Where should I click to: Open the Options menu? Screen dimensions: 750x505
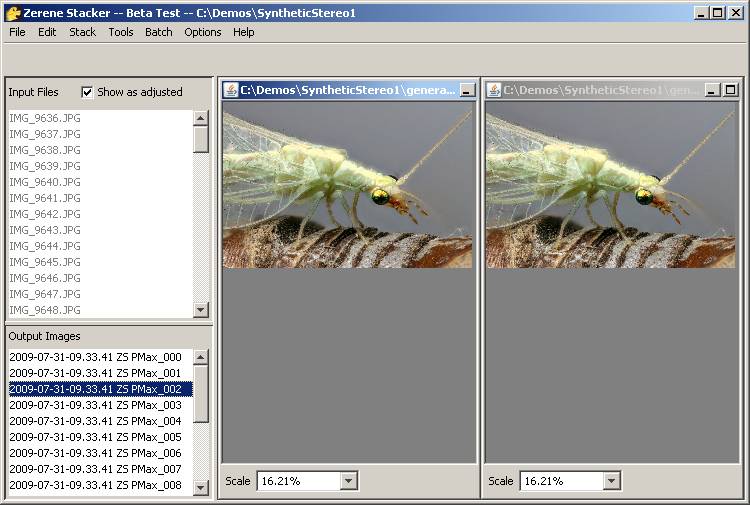202,32
